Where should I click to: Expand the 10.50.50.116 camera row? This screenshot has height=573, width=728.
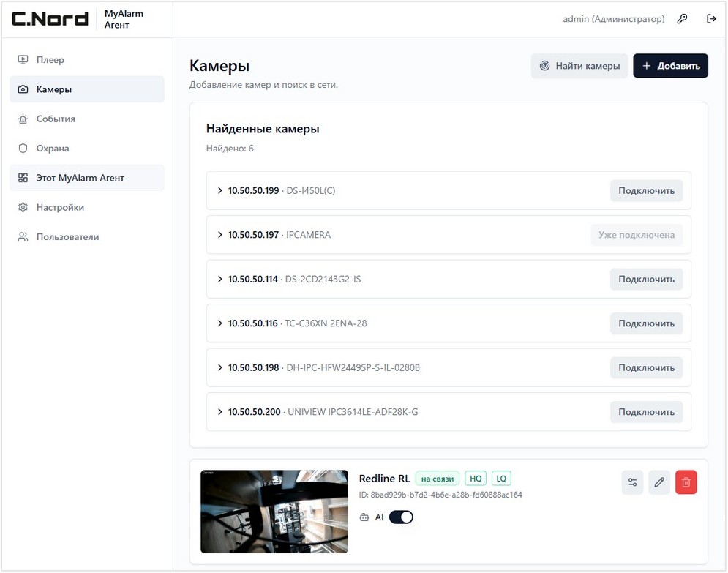click(x=220, y=323)
